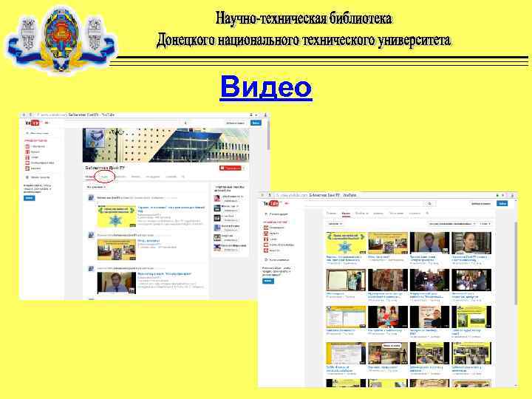Open Sport category icon in home screenshot sidebar
Screen dimensions: 532x399
click(x=27, y=157)
